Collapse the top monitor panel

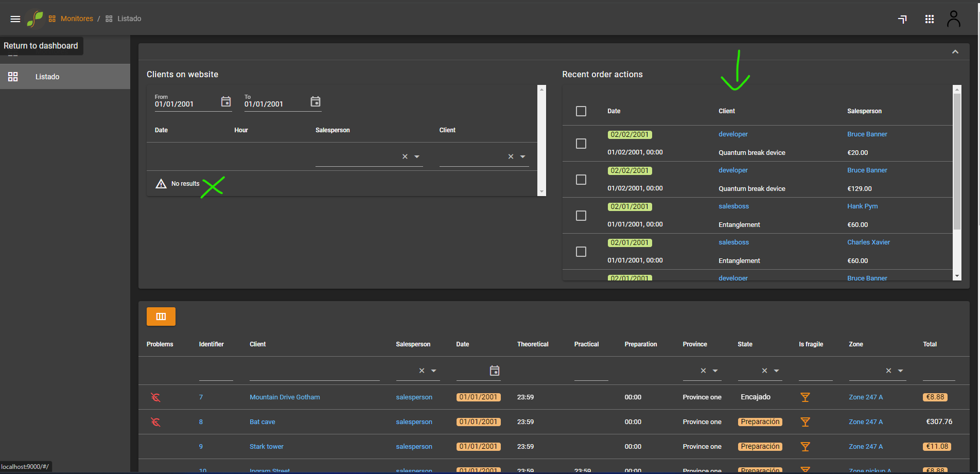pos(955,52)
